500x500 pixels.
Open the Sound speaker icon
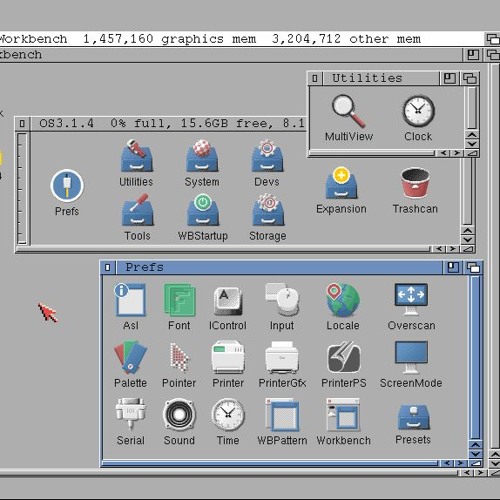(179, 414)
